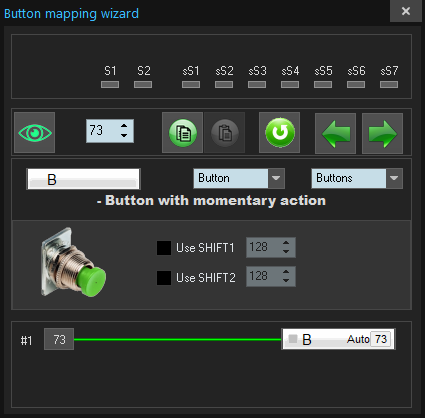Click the green push-button hardware image

tap(73, 263)
